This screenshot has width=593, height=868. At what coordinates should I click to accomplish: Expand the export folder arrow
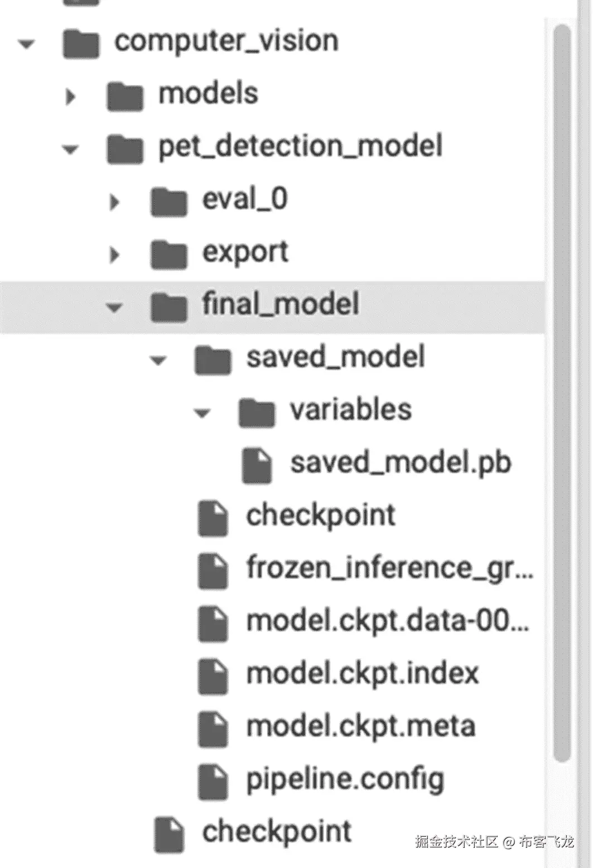(x=114, y=255)
